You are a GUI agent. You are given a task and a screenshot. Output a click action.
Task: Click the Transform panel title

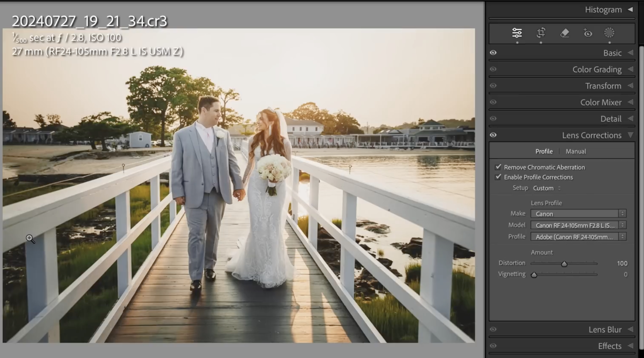click(x=603, y=86)
